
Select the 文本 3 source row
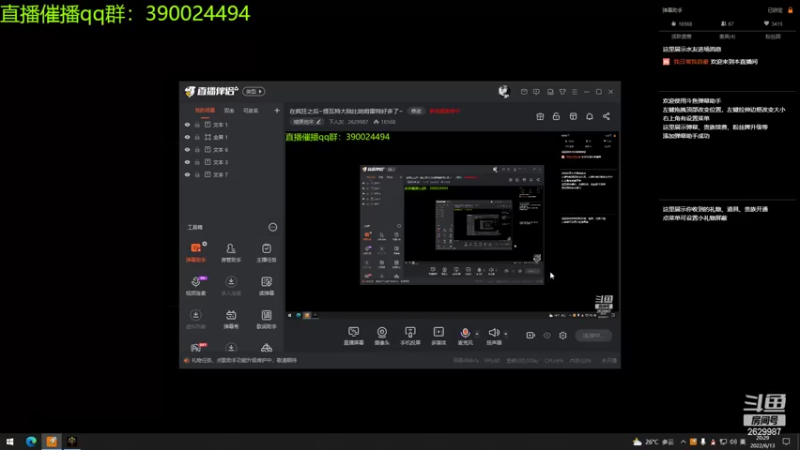coord(232,162)
